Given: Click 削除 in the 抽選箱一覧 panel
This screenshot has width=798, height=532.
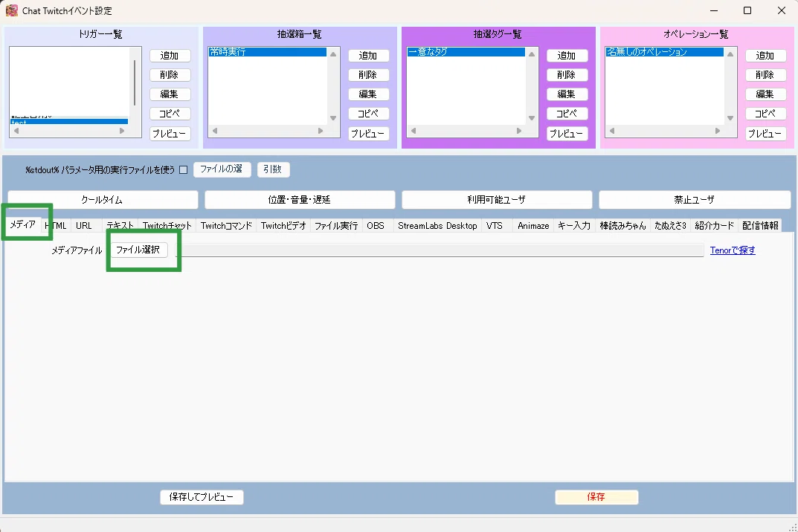Looking at the screenshot, I should pos(368,75).
